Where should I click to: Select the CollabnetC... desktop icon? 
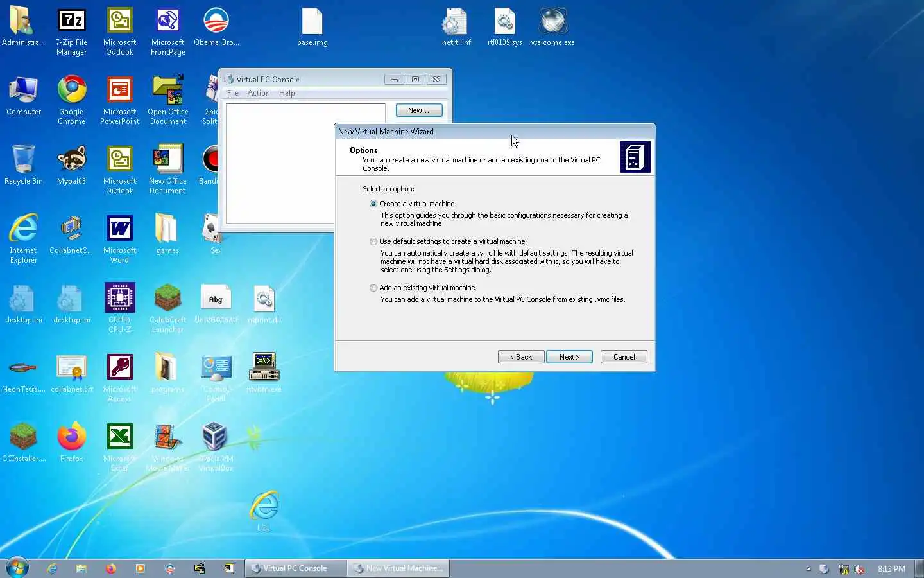click(x=71, y=236)
